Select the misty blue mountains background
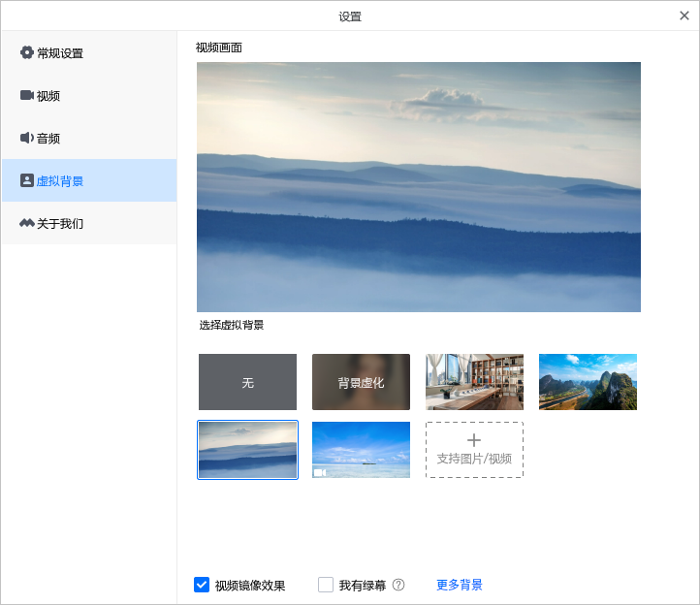Screen dimensions: 700x605 pos(247,450)
